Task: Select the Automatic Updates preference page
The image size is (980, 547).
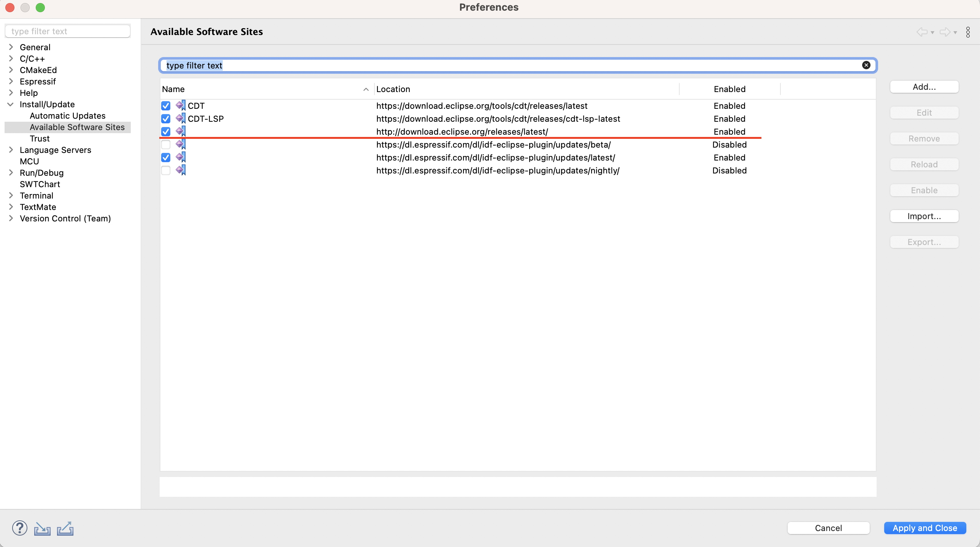Action: pos(67,116)
